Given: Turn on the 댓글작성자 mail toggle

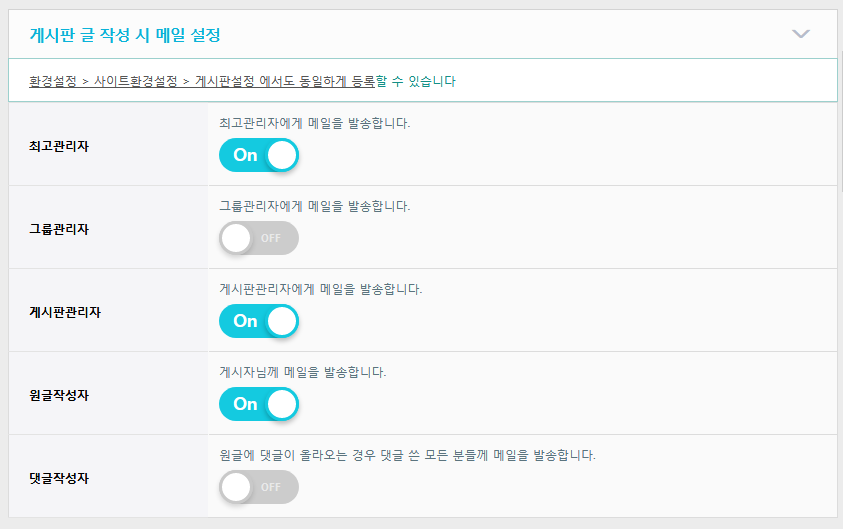Looking at the screenshot, I should pos(258,487).
